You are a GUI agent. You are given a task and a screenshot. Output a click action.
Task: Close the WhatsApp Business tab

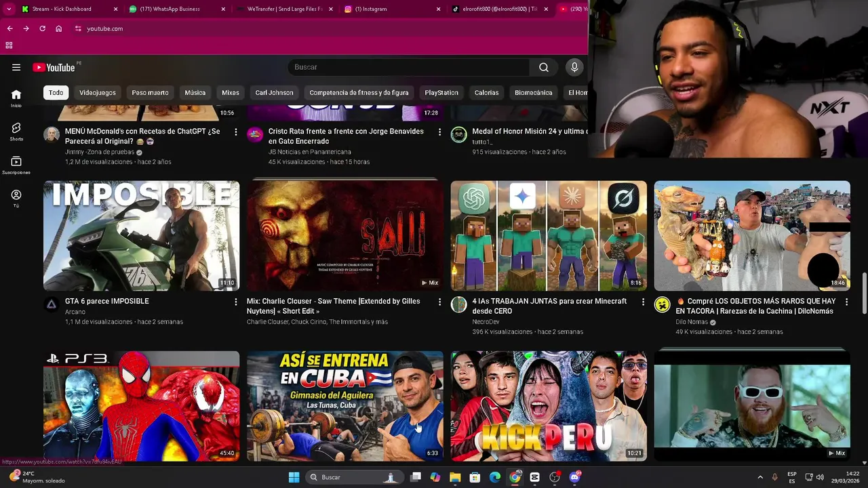(x=224, y=9)
